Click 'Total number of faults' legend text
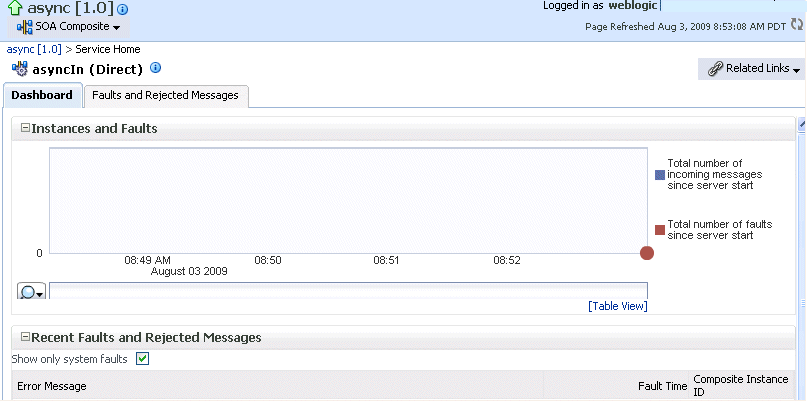807x402 pixels. 720,230
